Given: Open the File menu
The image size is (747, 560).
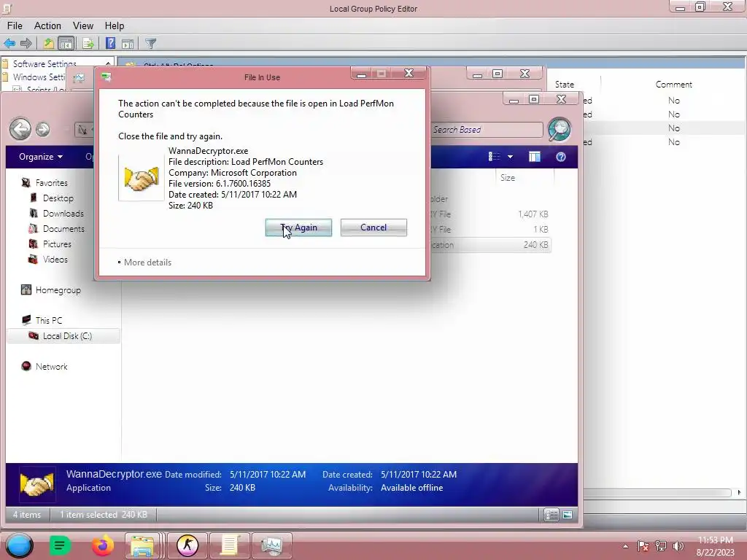Looking at the screenshot, I should [x=15, y=26].
